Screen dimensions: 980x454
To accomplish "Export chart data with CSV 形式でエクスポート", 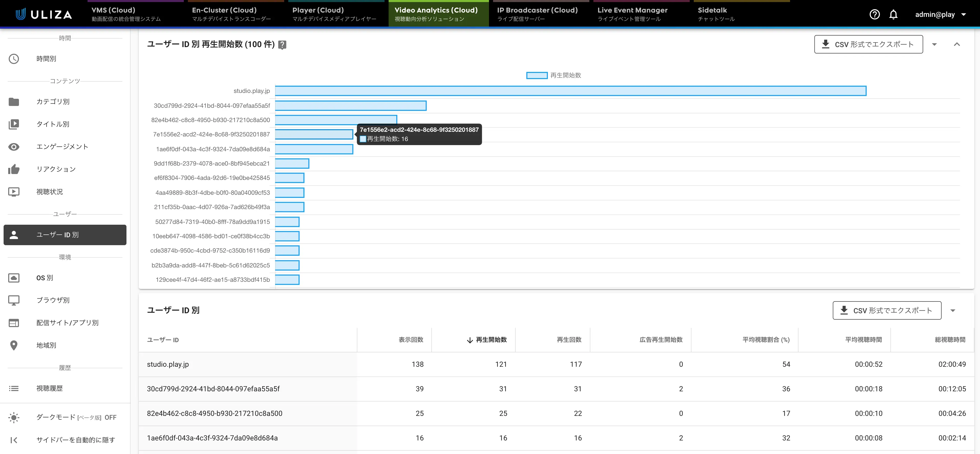I will click(x=868, y=45).
